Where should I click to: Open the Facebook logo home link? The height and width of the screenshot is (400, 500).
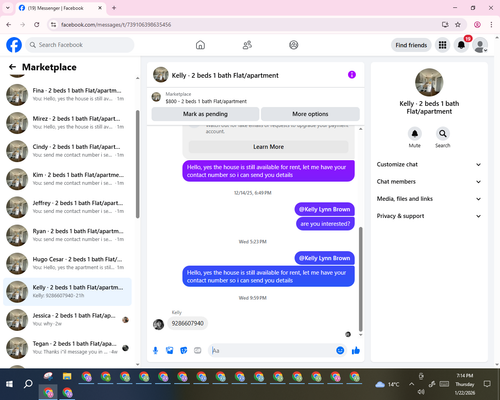tap(14, 45)
